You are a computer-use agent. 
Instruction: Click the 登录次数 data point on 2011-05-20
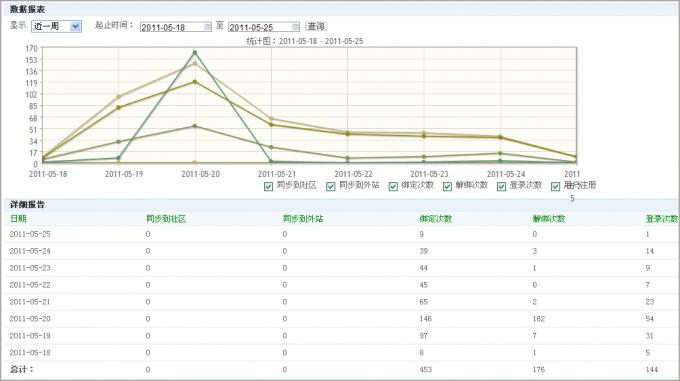195,126
